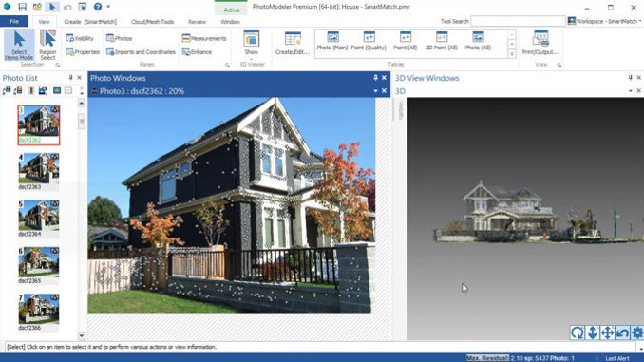644x362 pixels.
Task: Open the Photo3 window dropdown arrow
Action: point(375,91)
